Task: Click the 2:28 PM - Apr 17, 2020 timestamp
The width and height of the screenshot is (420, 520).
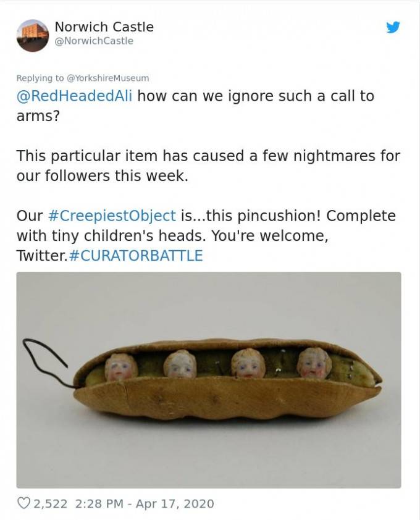Action: pos(145,503)
